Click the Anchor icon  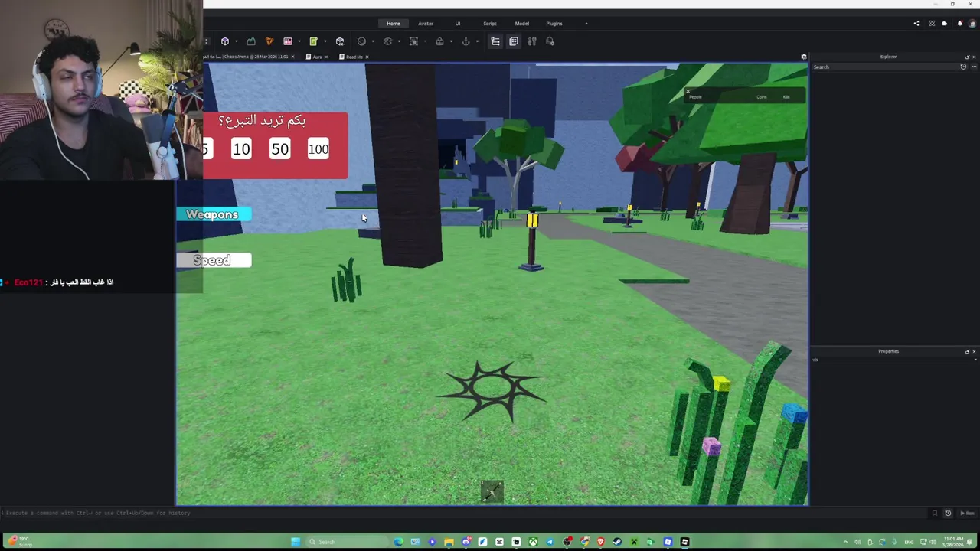click(x=465, y=41)
